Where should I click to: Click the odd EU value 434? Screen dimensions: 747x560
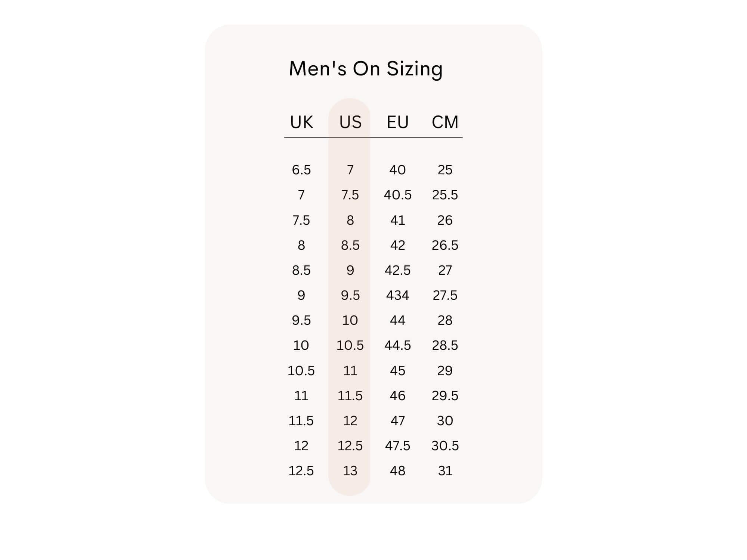click(x=397, y=295)
